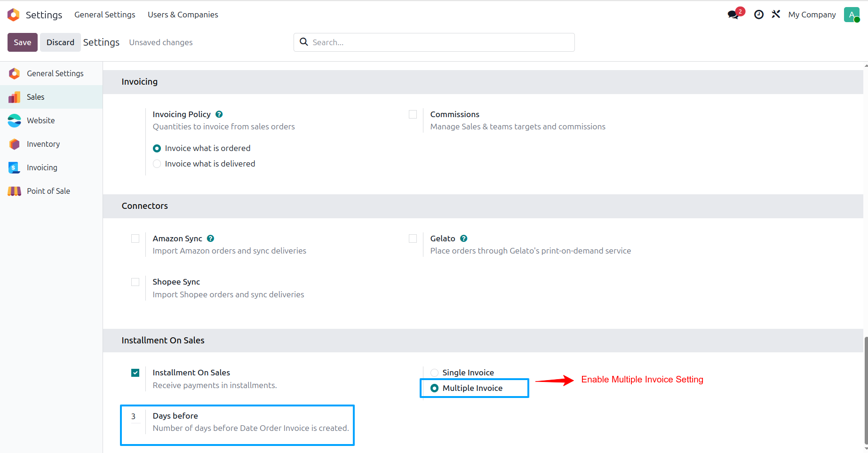Open the Odoo home menu logo

(x=14, y=15)
